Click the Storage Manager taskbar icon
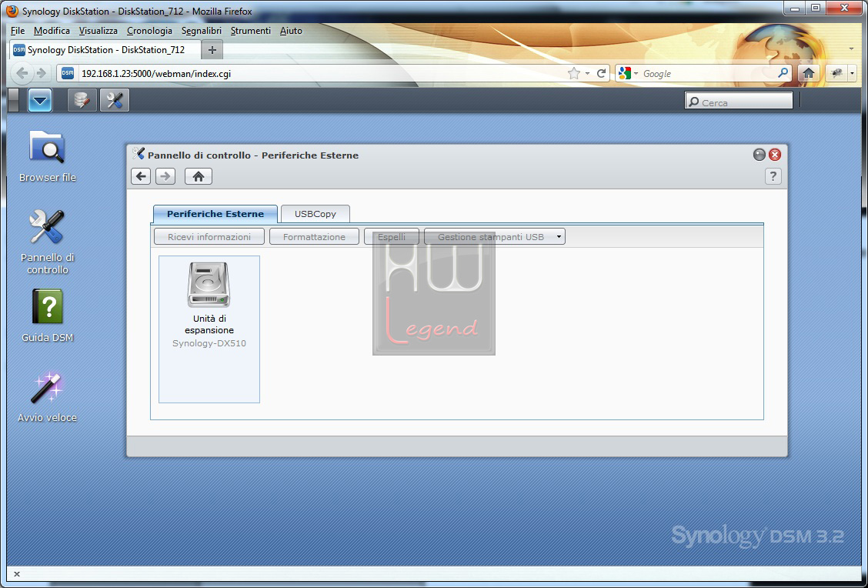 82,100
